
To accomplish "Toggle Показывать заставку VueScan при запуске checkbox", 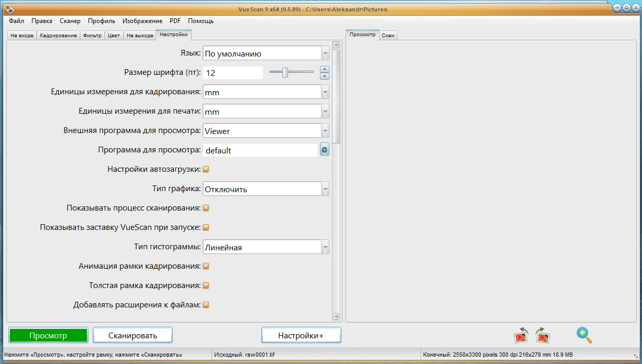I will (206, 228).
